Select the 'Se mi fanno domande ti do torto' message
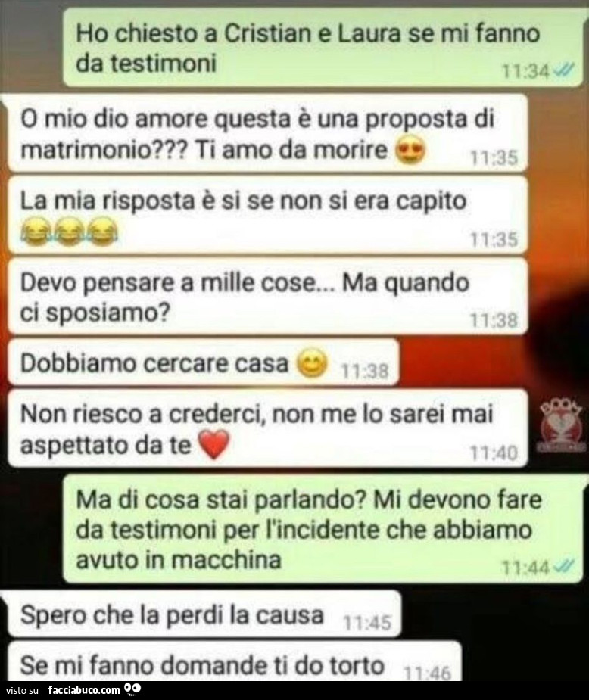 (x=235, y=662)
